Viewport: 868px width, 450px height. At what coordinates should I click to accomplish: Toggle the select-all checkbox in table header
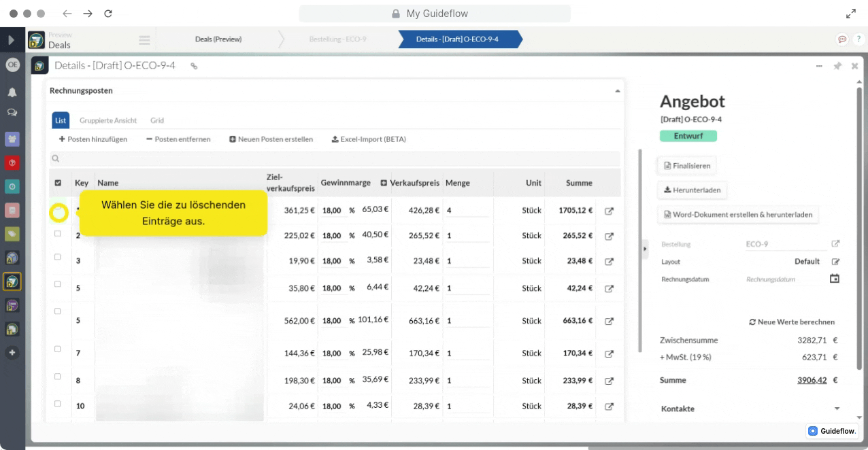coord(58,183)
